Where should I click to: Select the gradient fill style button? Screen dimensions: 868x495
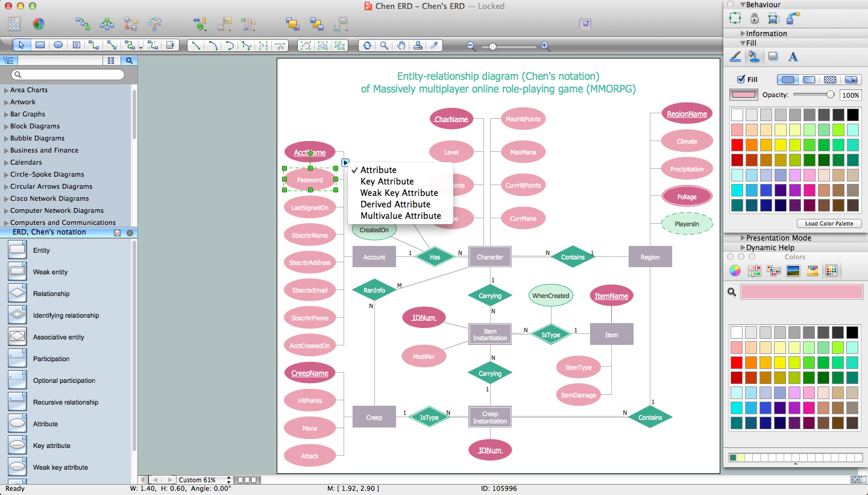click(809, 80)
